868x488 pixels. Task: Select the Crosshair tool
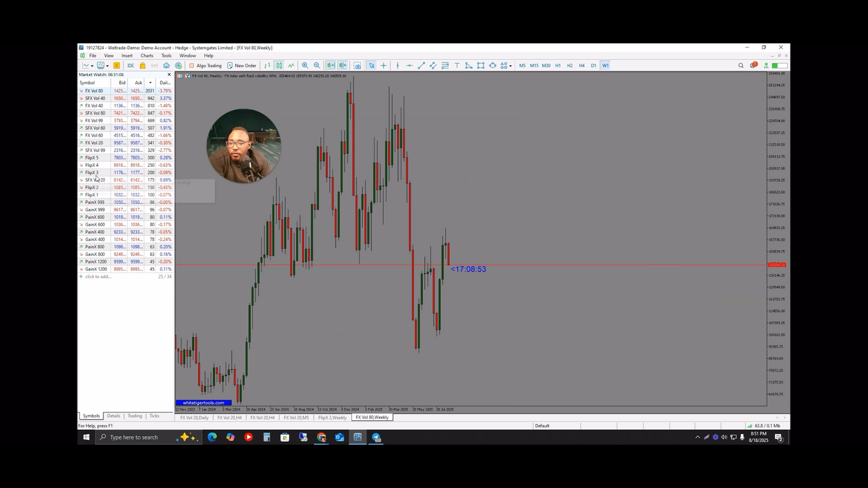click(384, 65)
